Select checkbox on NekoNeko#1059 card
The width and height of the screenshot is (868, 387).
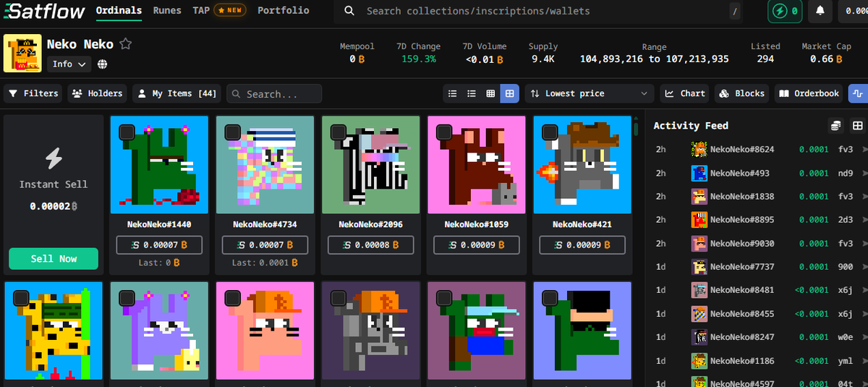[x=443, y=132]
